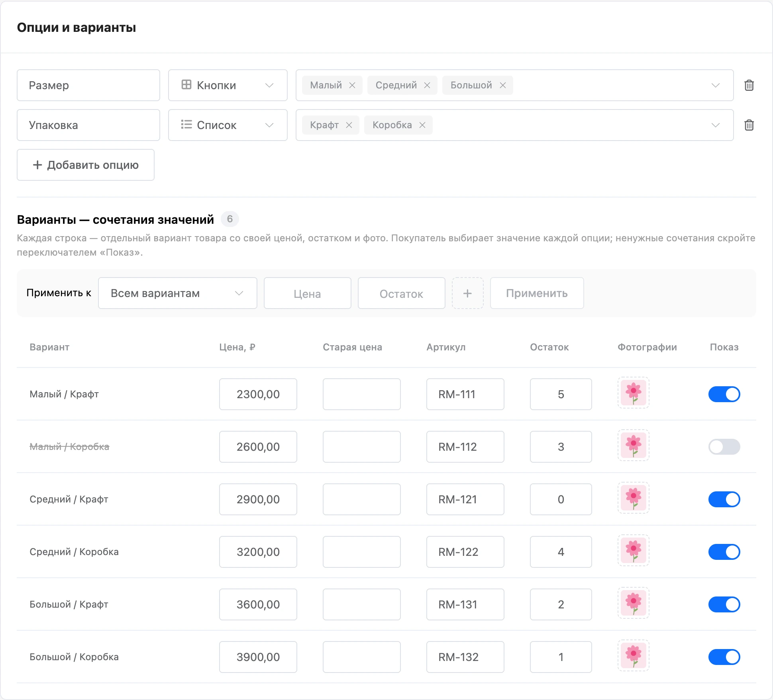Delete the Упаковка option with trash icon

point(749,125)
